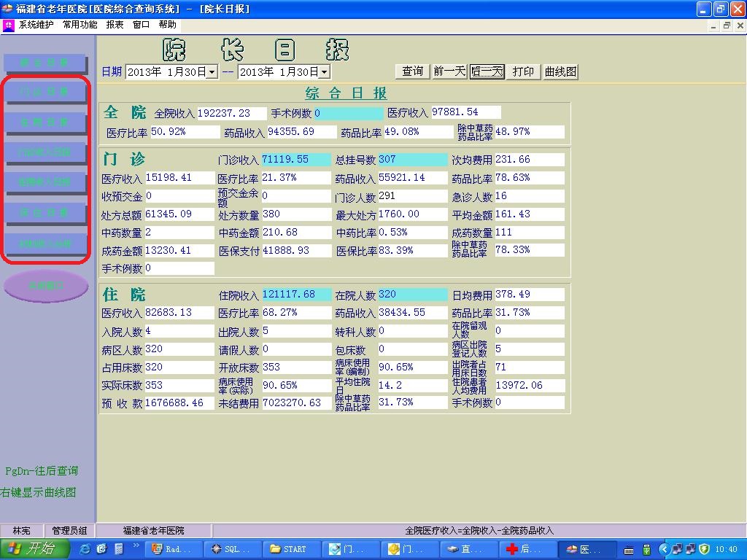Open the START folder taskbar item

tap(291, 549)
